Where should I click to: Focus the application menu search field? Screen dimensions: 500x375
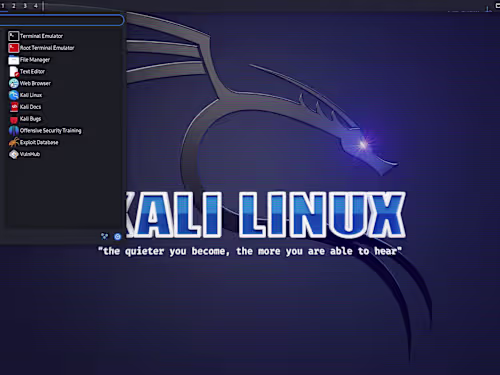(x=62, y=20)
